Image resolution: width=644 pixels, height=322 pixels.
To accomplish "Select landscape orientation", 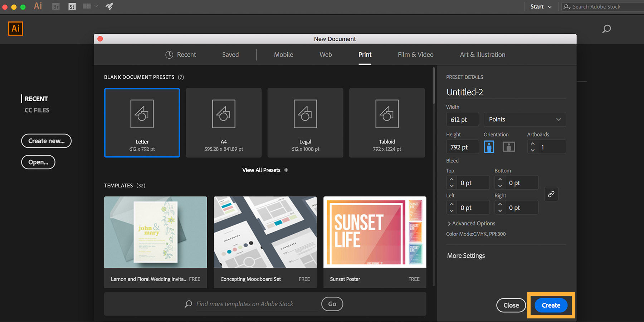I will click(x=508, y=146).
